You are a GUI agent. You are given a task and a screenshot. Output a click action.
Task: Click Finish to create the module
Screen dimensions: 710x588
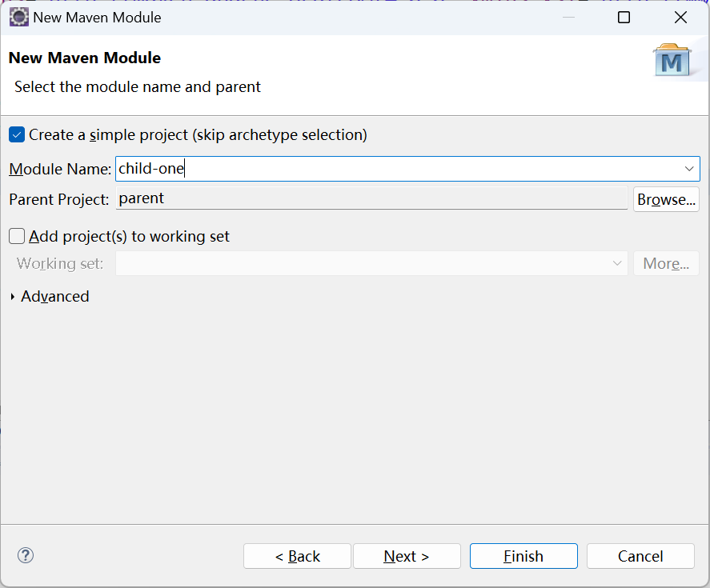coord(523,556)
